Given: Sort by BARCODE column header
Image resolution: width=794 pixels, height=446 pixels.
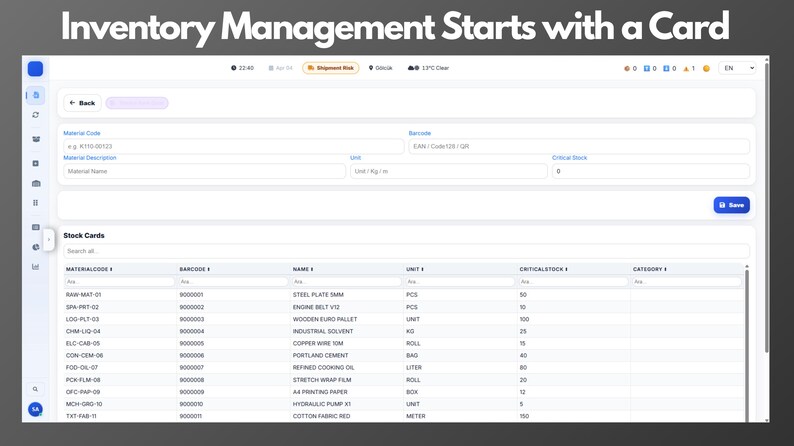Looking at the screenshot, I should (x=194, y=269).
